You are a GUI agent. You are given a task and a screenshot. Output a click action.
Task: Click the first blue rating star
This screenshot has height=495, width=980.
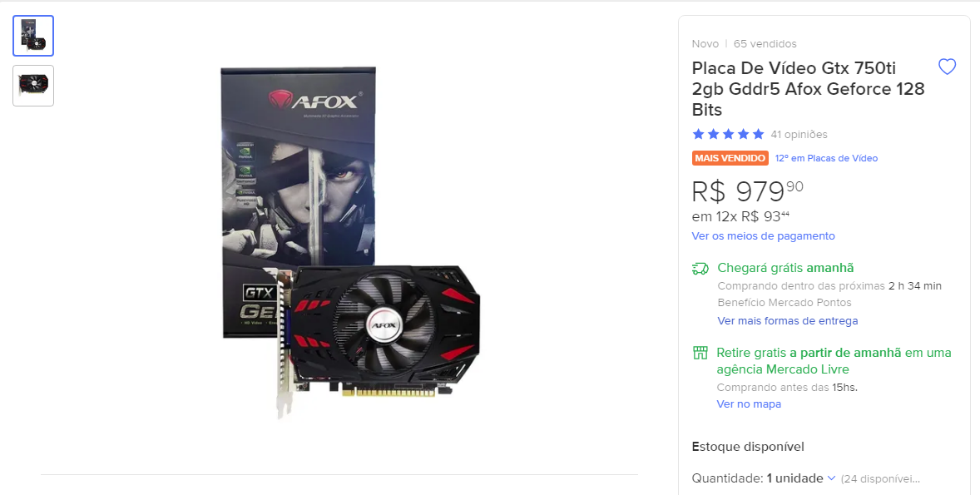[698, 134]
